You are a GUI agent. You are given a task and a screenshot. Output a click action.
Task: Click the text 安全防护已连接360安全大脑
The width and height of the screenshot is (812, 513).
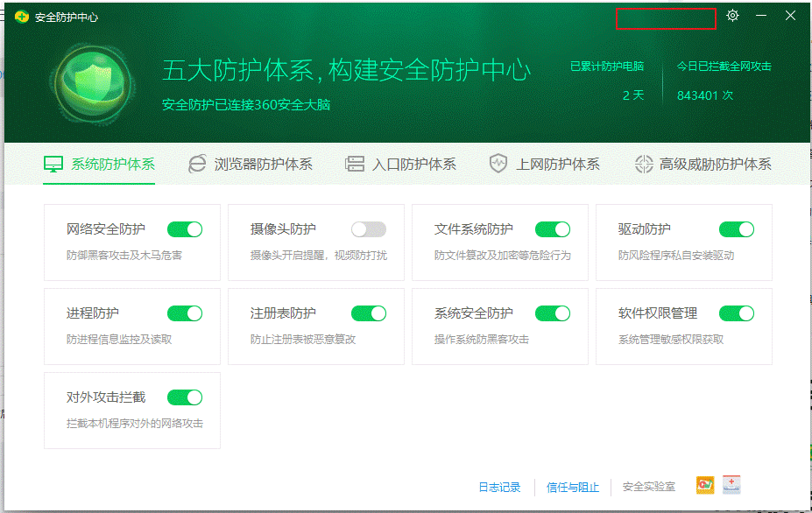pyautogui.click(x=246, y=104)
